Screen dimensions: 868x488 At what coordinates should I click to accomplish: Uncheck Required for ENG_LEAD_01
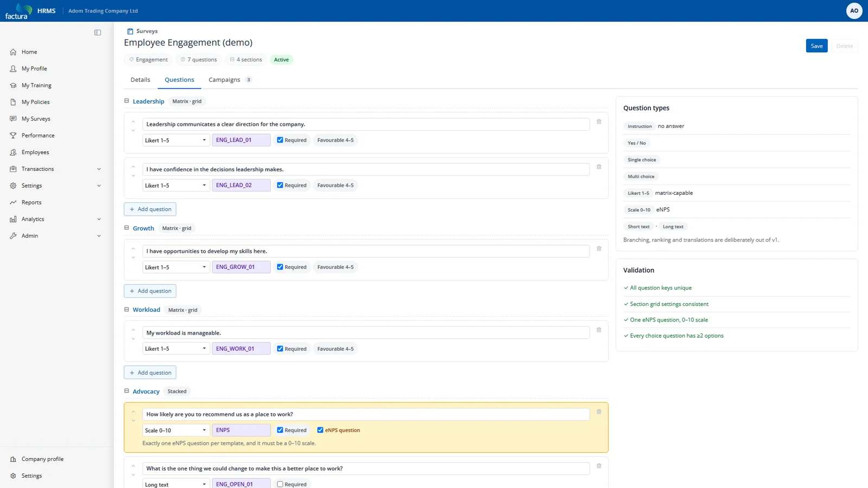280,140
